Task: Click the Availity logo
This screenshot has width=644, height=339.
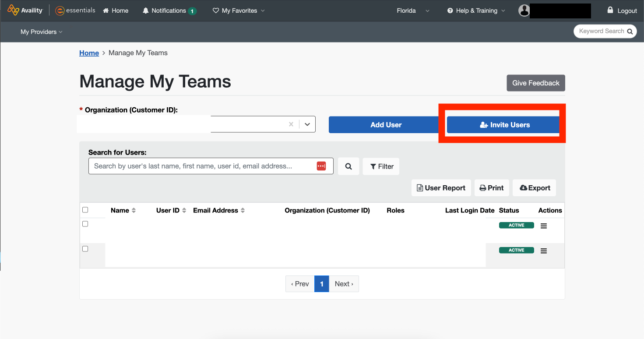Action: tap(25, 11)
